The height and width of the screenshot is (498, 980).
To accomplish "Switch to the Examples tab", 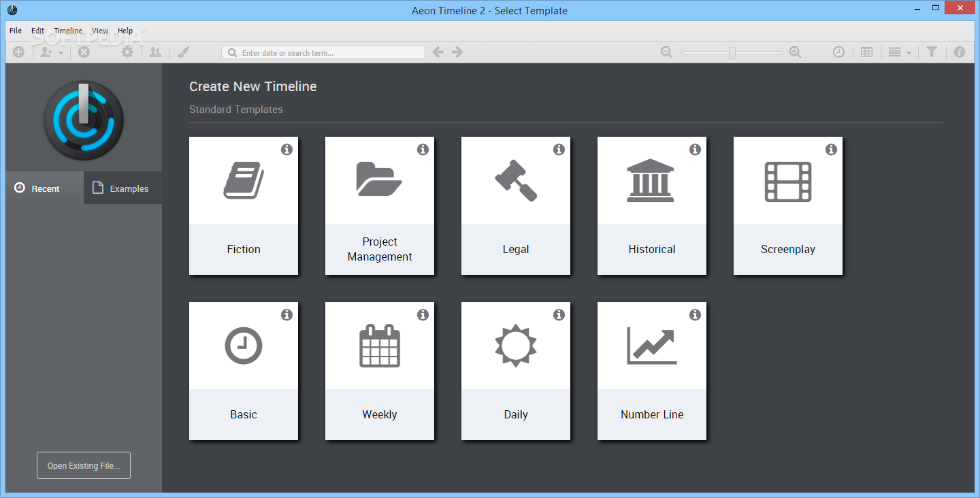I will [122, 188].
